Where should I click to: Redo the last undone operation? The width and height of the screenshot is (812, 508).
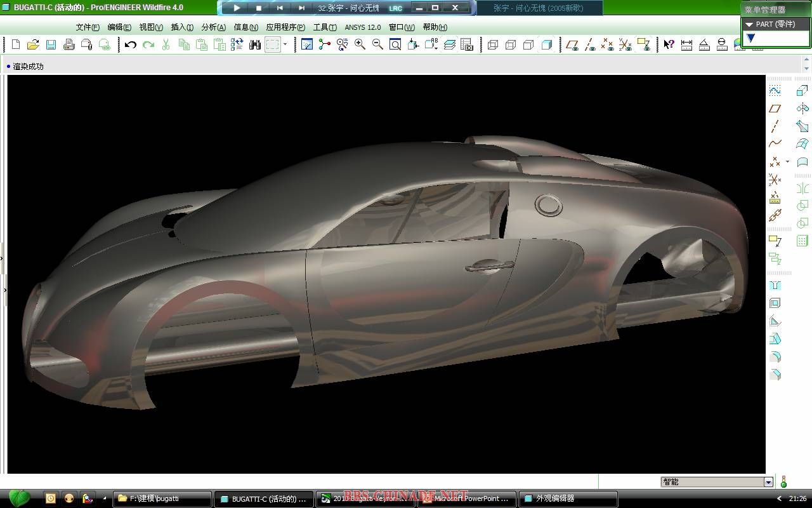point(148,44)
